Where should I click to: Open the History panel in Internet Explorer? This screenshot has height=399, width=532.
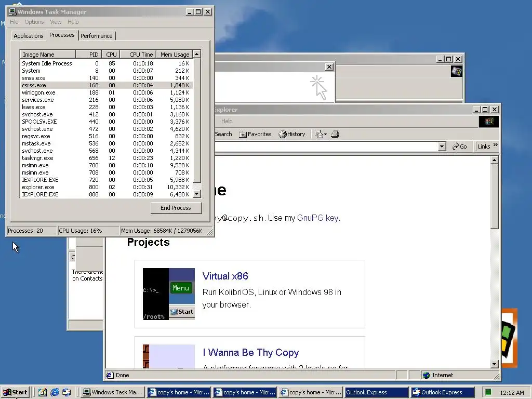pos(292,134)
